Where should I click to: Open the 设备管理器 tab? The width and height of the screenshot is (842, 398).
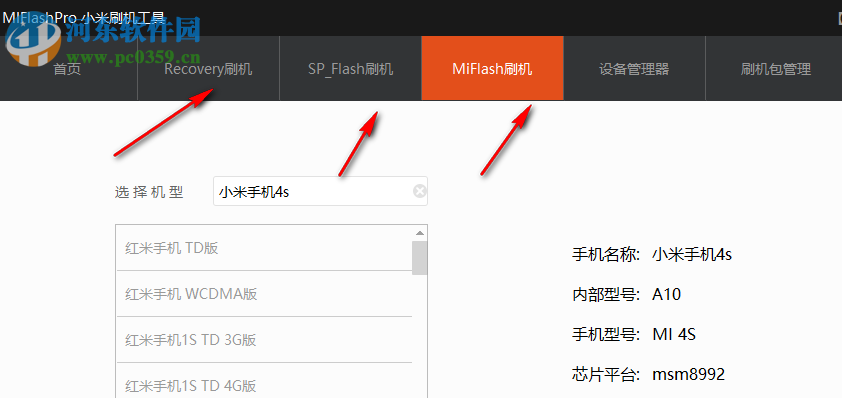[634, 68]
